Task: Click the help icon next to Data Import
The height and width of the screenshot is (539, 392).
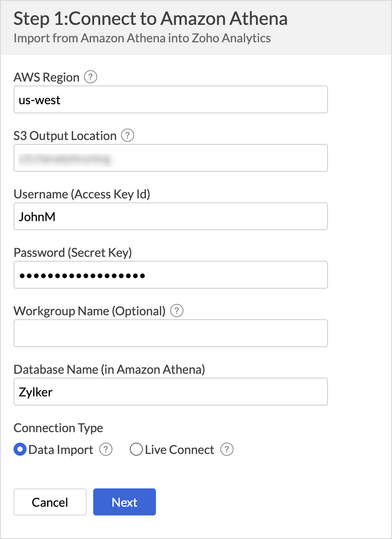Action: pos(106,450)
